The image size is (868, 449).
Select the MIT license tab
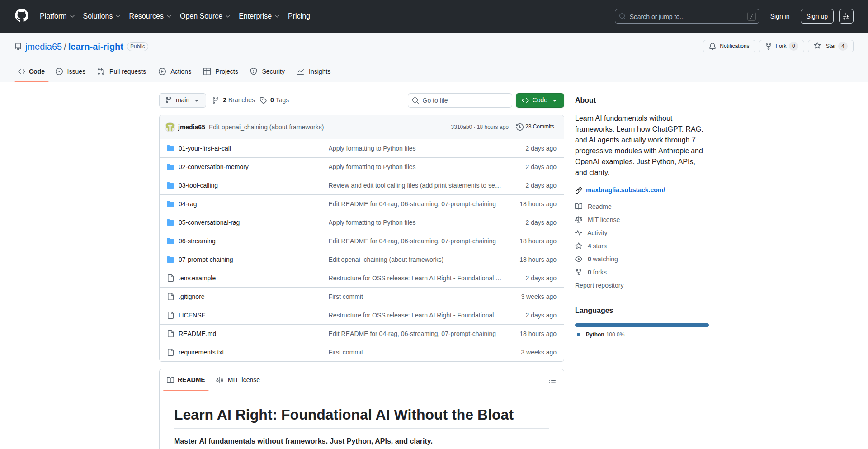pos(238,380)
